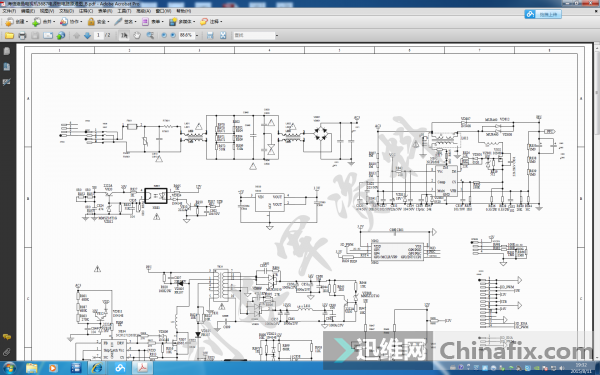Open the Pages panel in left sidebar
600x375 pixels.
pyautogui.click(x=7, y=51)
